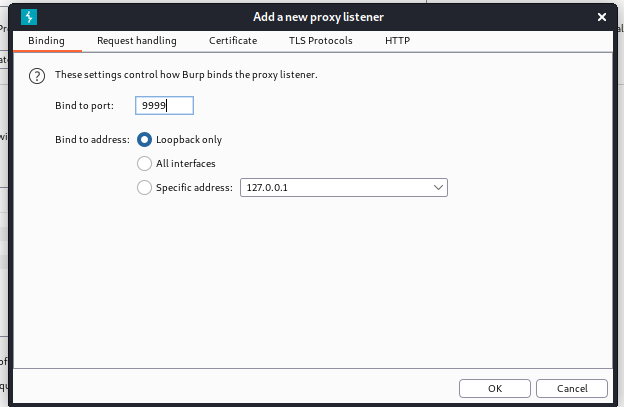
Task: Open the TLS Protocols tab
Action: point(321,41)
